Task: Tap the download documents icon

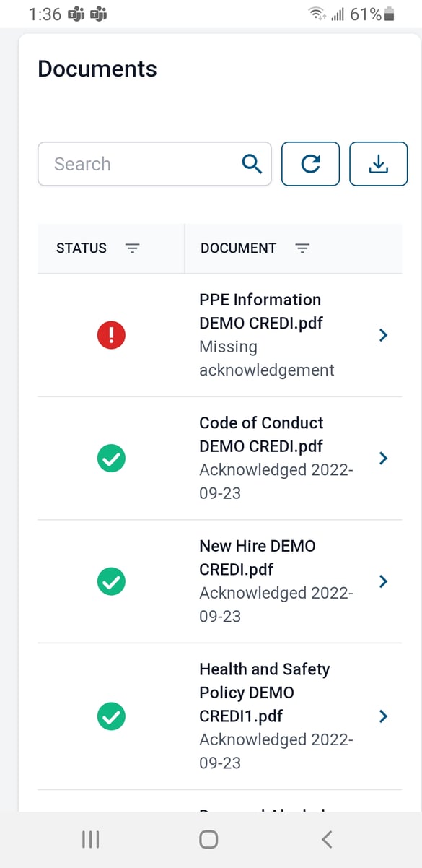Action: (x=378, y=164)
